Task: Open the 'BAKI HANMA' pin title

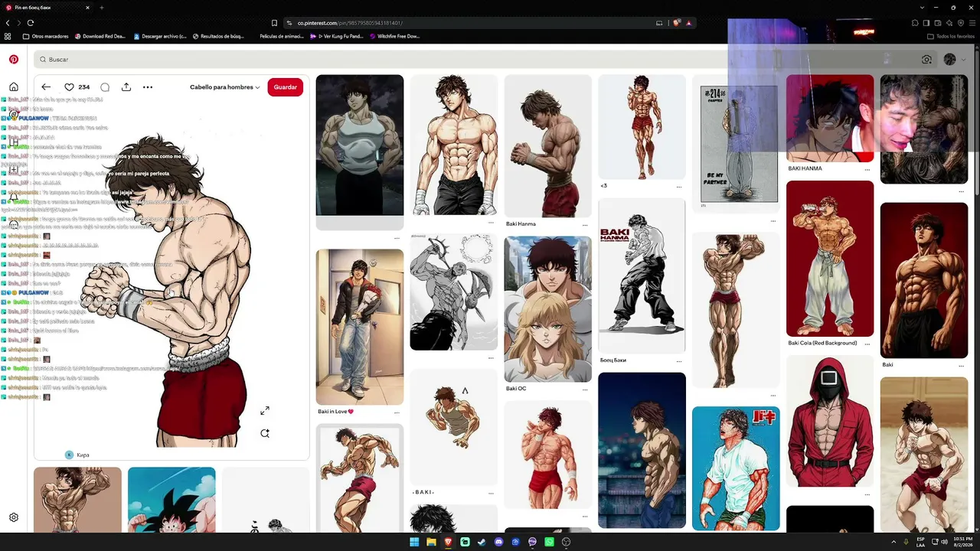Action: point(805,168)
